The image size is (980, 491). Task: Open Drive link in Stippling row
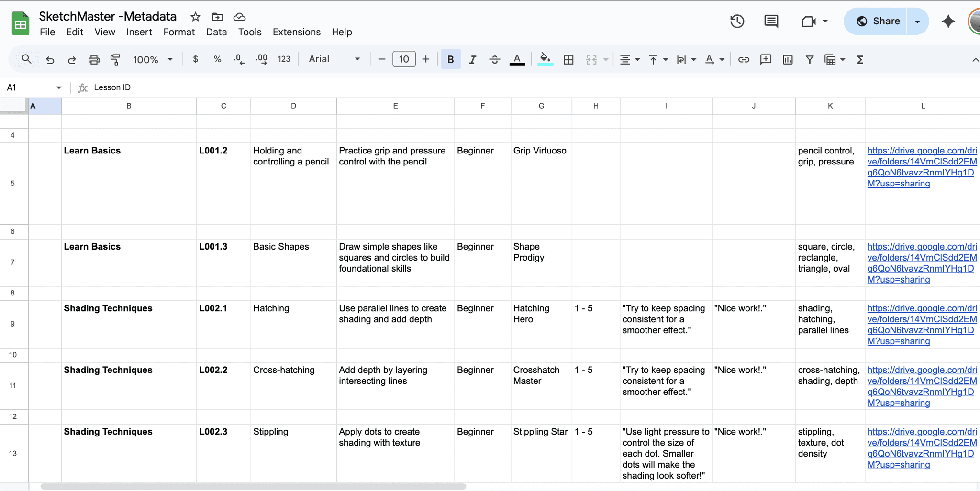[x=922, y=448]
